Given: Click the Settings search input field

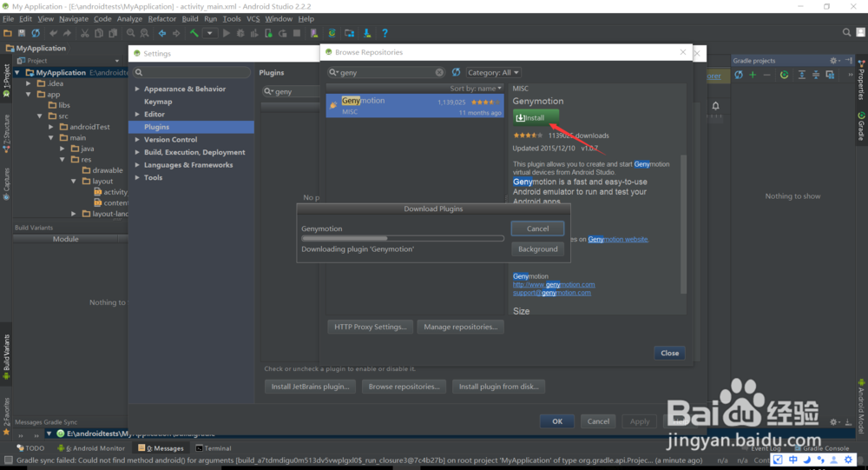Looking at the screenshot, I should 192,72.
